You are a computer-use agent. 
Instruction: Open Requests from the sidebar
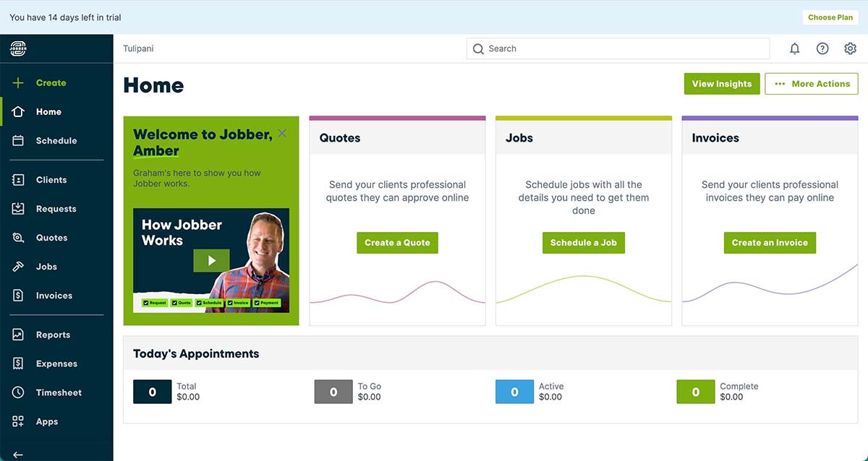tap(17, 208)
